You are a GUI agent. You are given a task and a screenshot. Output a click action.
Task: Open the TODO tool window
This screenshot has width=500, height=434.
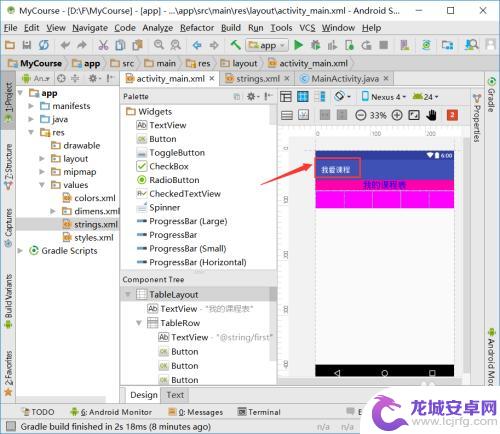pos(38,412)
